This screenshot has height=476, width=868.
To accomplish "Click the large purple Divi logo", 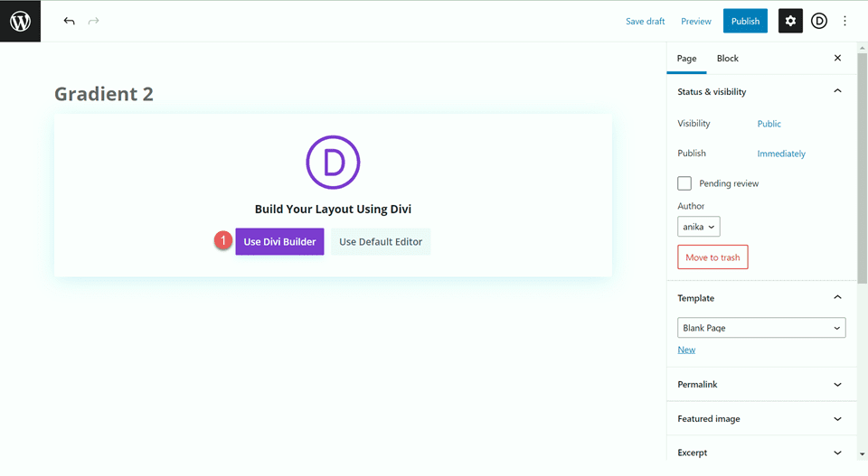I will coord(333,162).
